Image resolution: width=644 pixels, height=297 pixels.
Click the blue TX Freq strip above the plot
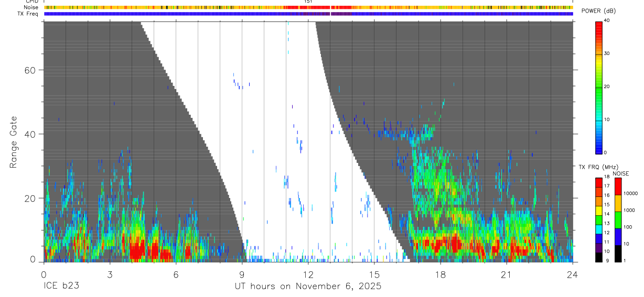[x=308, y=14]
